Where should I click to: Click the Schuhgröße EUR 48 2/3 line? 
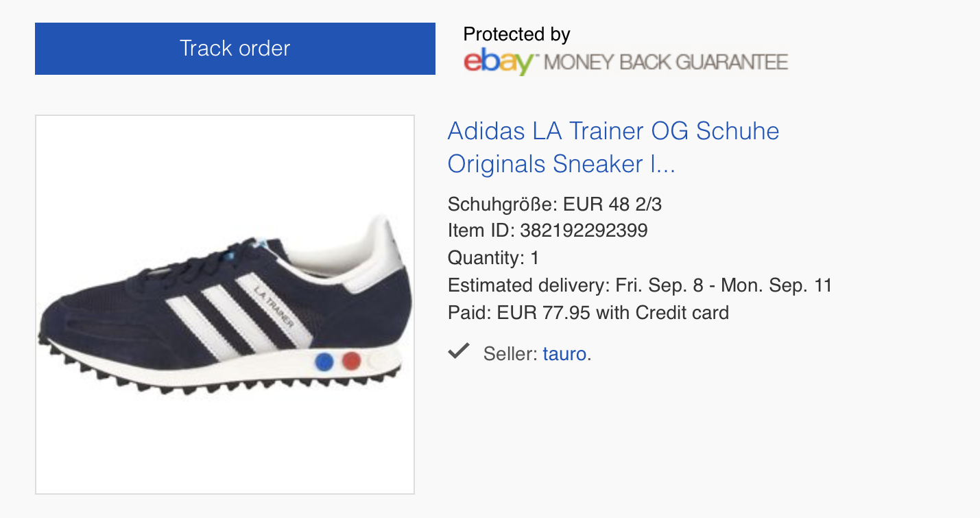click(554, 204)
